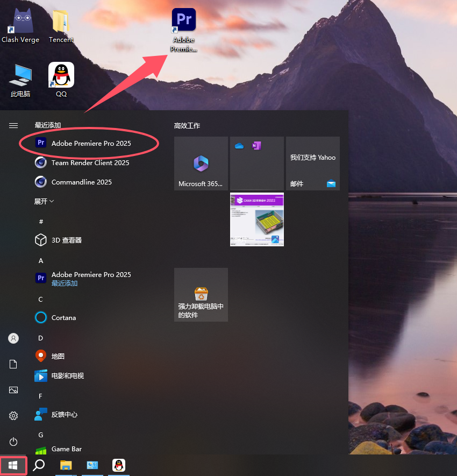This screenshot has height=476, width=457.
Task: Open Cortana from the app list
Action: pyautogui.click(x=63, y=318)
